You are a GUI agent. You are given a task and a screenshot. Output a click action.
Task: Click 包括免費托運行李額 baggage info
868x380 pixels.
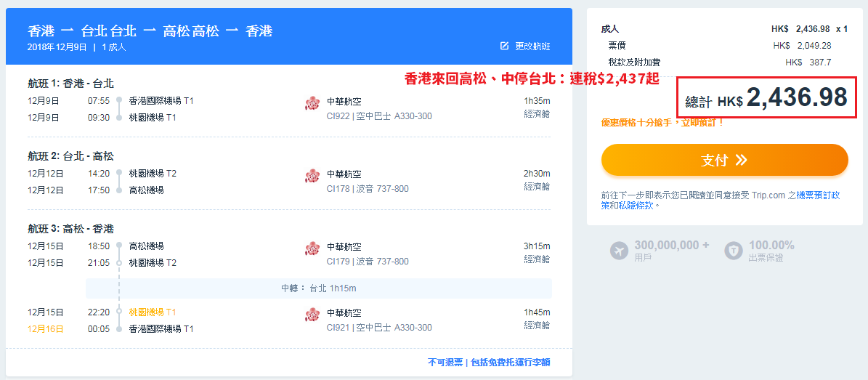pyautogui.click(x=511, y=363)
